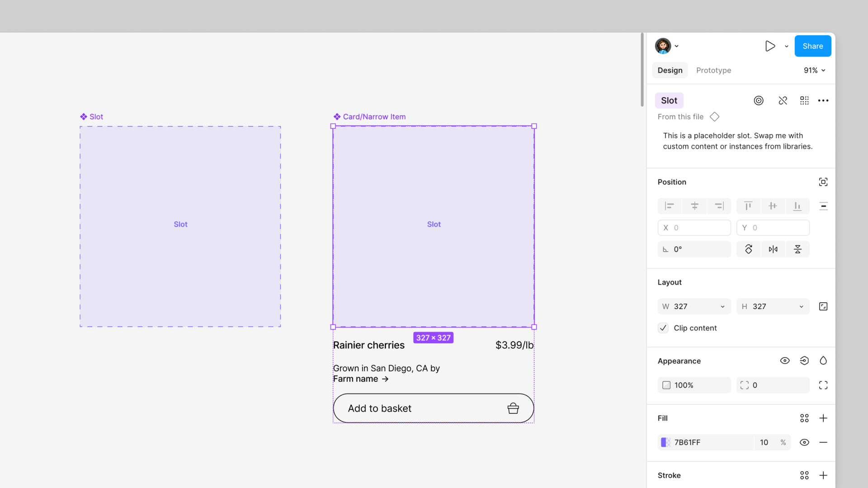Viewport: 868px width, 488px height.
Task: Flip the slot horizontally
Action: [x=773, y=249]
